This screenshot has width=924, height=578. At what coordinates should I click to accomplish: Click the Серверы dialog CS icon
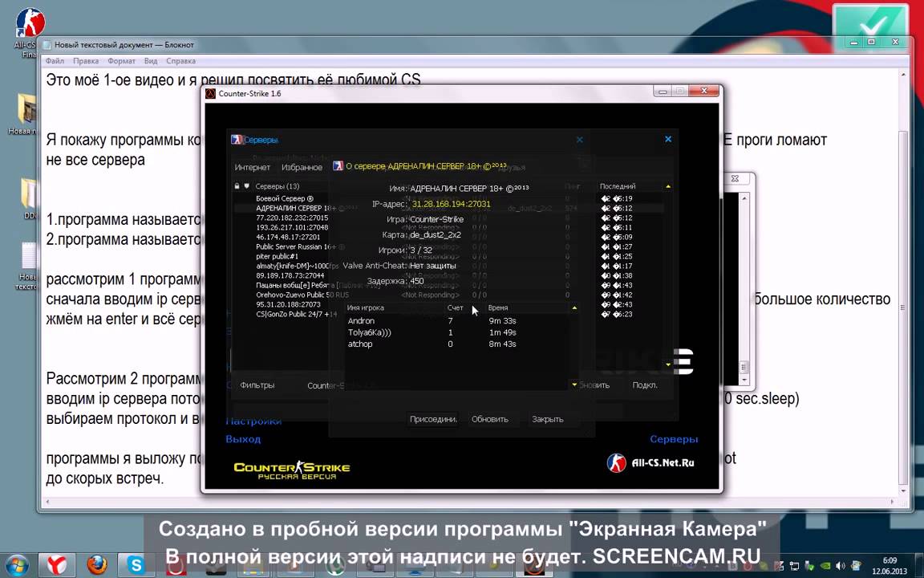[237, 140]
